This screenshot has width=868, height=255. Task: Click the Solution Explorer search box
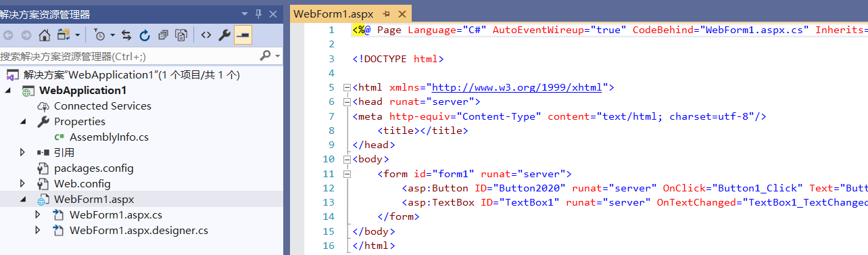(128, 56)
